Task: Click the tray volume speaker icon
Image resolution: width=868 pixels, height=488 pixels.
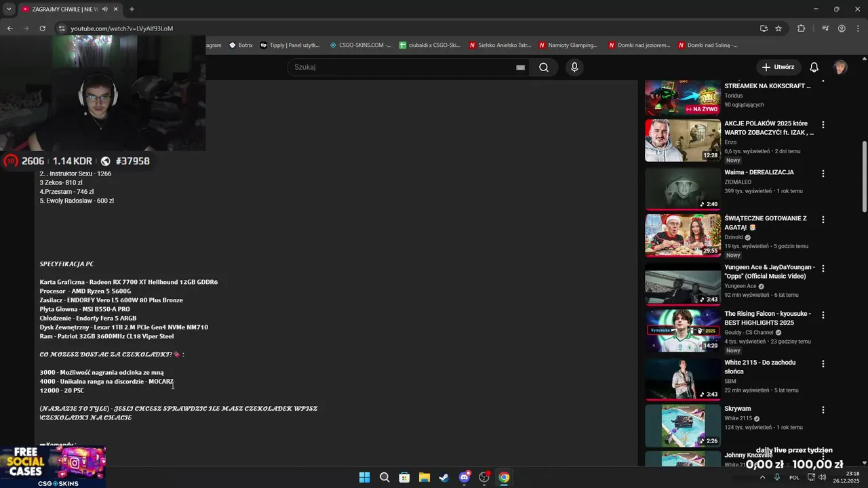Action: [822, 477]
